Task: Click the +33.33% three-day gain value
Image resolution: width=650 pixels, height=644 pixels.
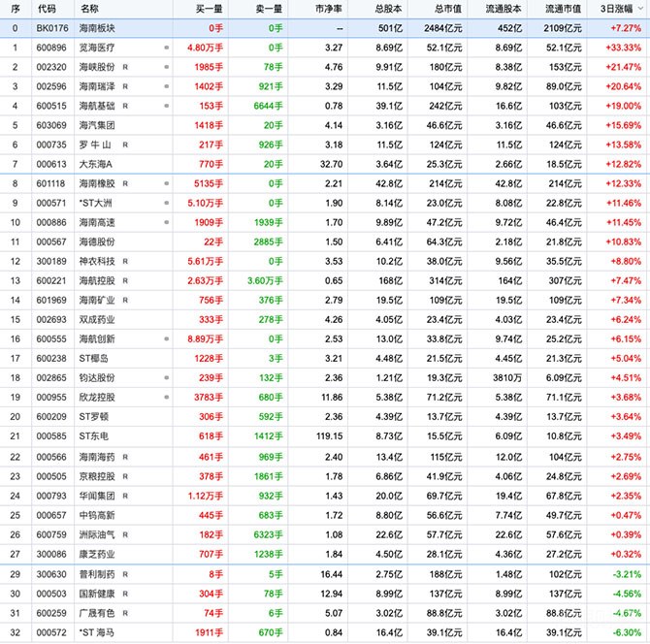Action: [x=624, y=48]
